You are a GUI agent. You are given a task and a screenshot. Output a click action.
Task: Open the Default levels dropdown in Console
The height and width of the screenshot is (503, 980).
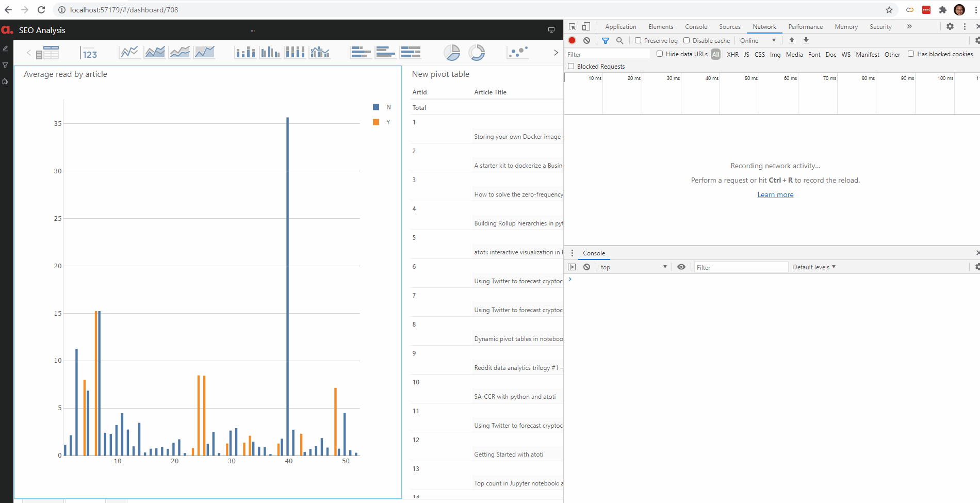[814, 267]
